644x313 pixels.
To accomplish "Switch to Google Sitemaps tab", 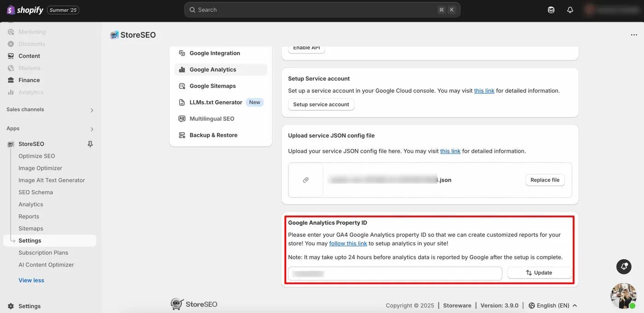I will click(221, 86).
